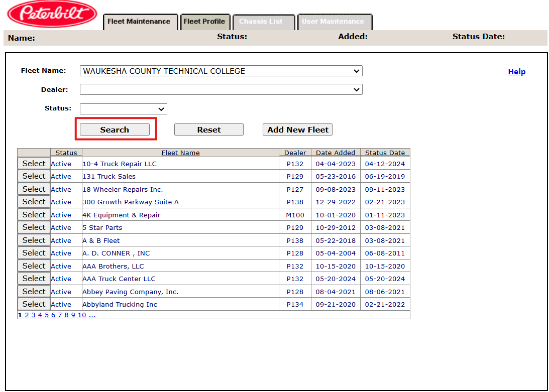Click the Peterbilt logo

pos(52,14)
